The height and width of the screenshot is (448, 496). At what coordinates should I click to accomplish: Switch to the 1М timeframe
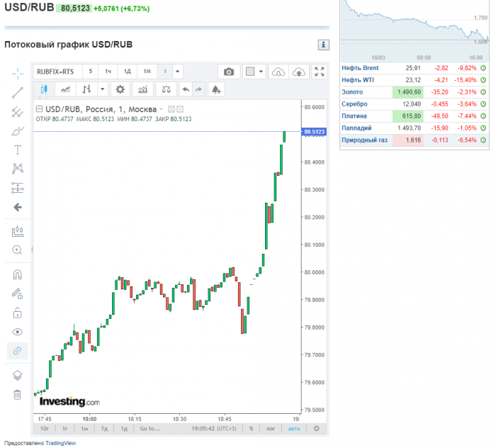point(146,72)
